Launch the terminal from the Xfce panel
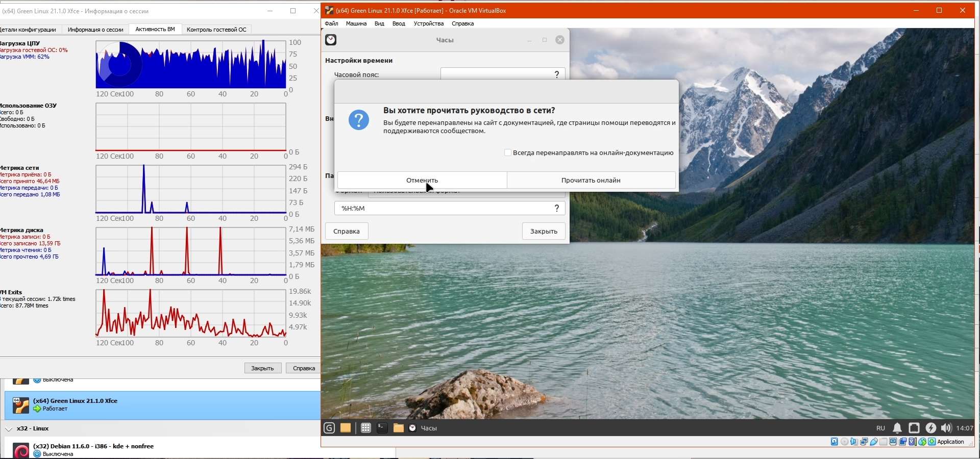 coord(382,428)
